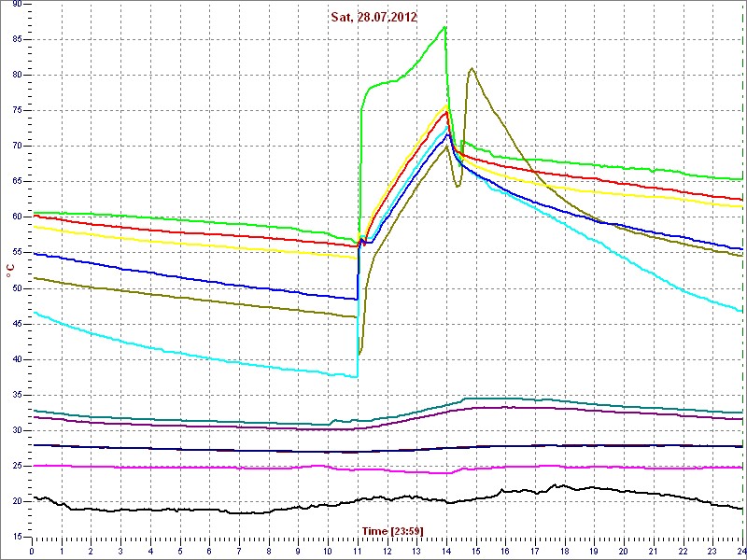The width and height of the screenshot is (747, 560).
Task: Select the 40 label on temperature axis
Action: click(x=17, y=359)
